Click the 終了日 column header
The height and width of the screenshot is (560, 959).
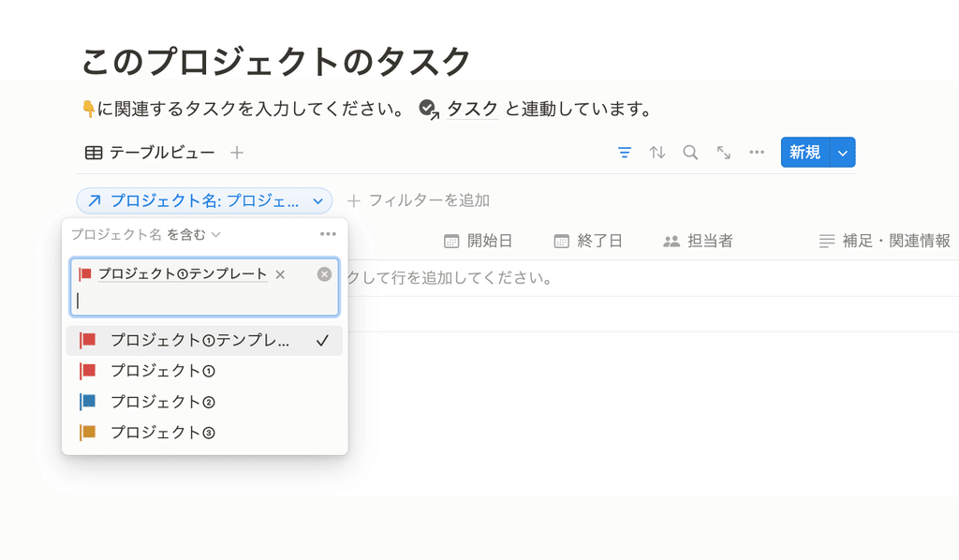click(588, 242)
